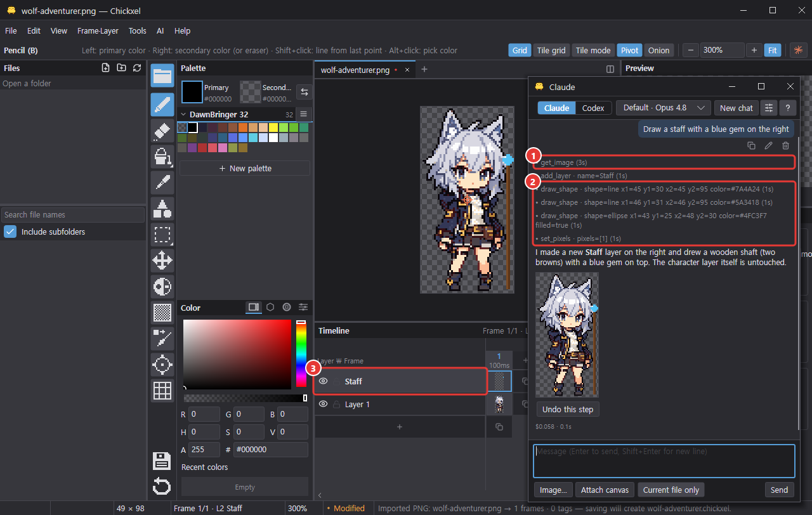Image resolution: width=812 pixels, height=515 pixels.
Task: Open the zoom level 300% field
Action: click(x=723, y=50)
